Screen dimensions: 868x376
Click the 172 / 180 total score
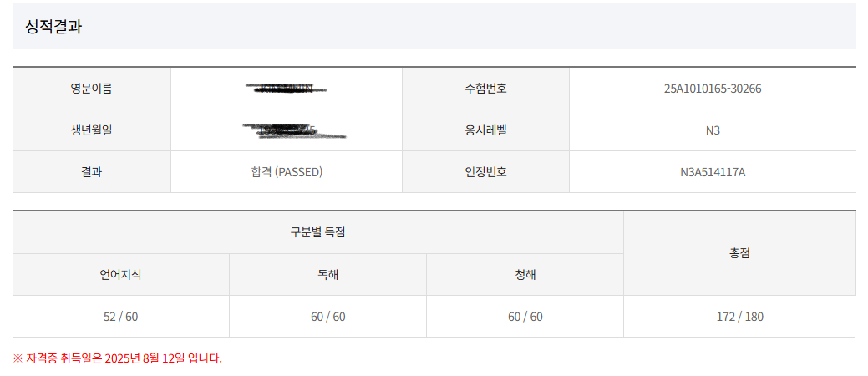tap(739, 317)
